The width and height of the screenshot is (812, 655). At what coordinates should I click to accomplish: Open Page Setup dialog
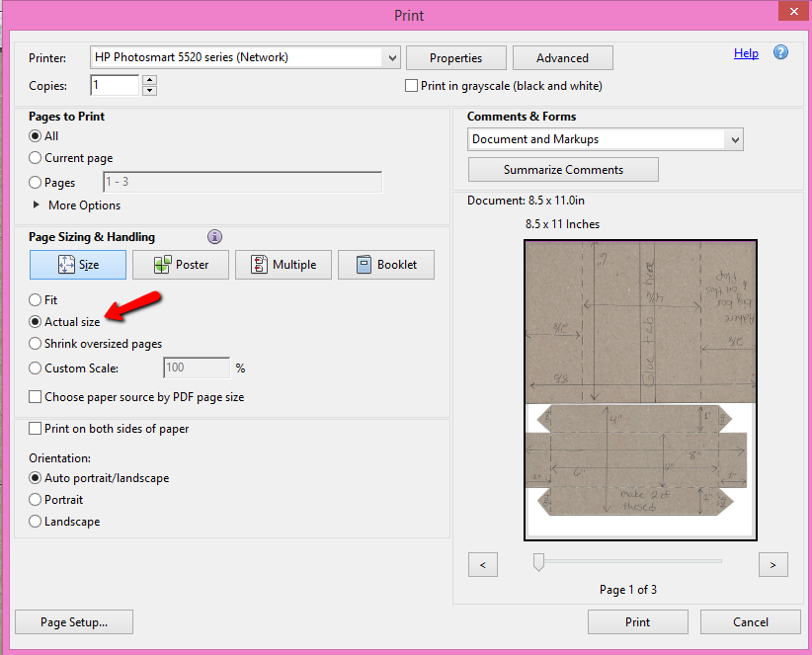(74, 622)
